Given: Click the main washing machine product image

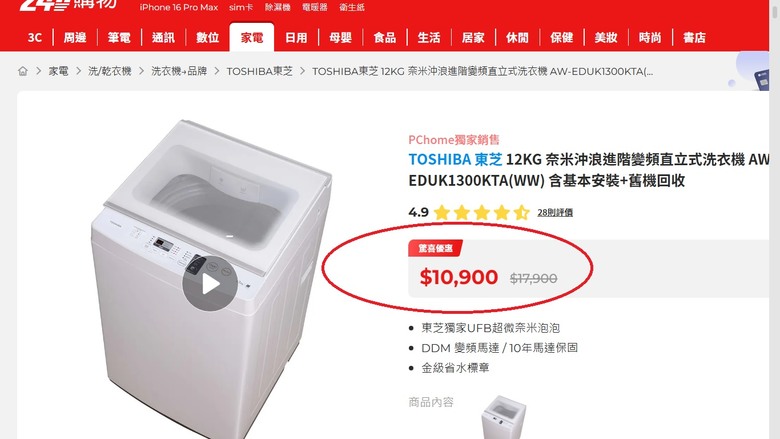Looking at the screenshot, I should [x=211, y=279].
